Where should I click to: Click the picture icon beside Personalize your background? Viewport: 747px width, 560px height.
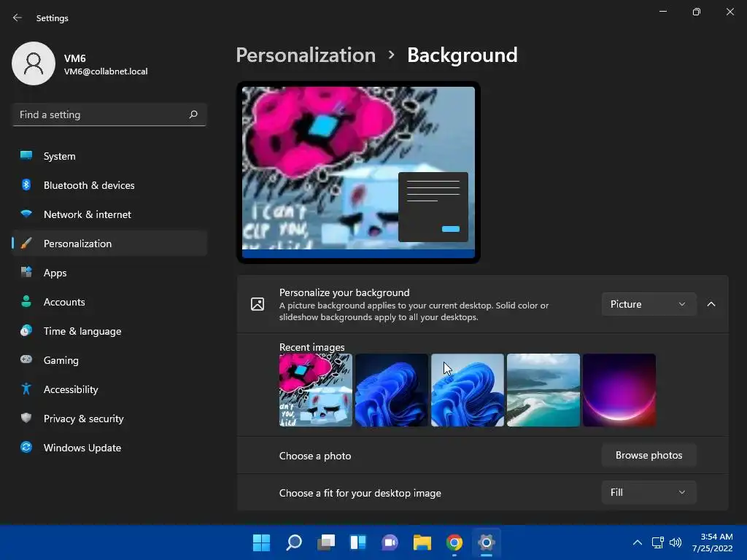click(x=258, y=304)
